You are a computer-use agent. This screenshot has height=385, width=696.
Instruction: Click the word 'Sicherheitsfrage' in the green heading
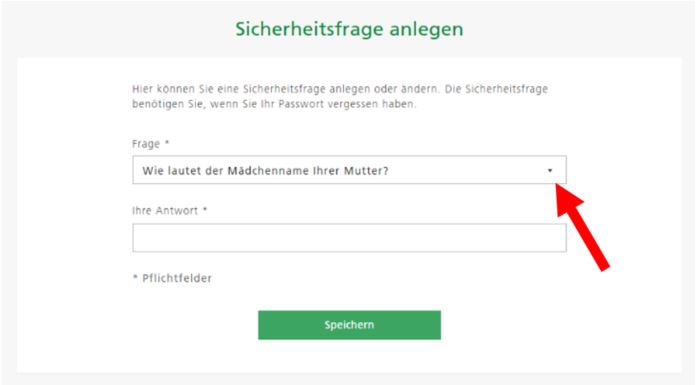(x=309, y=29)
